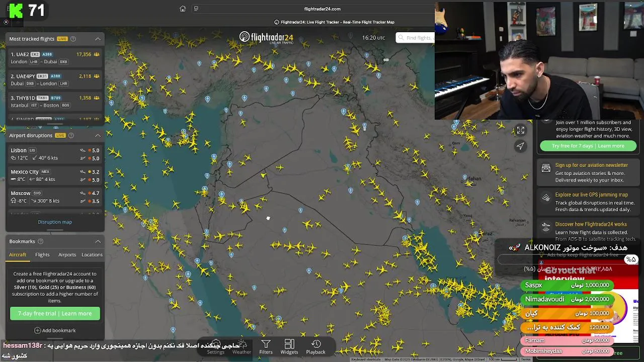Open the Mexico City airport disruption row
This screenshot has height=362, width=644.
(55, 175)
